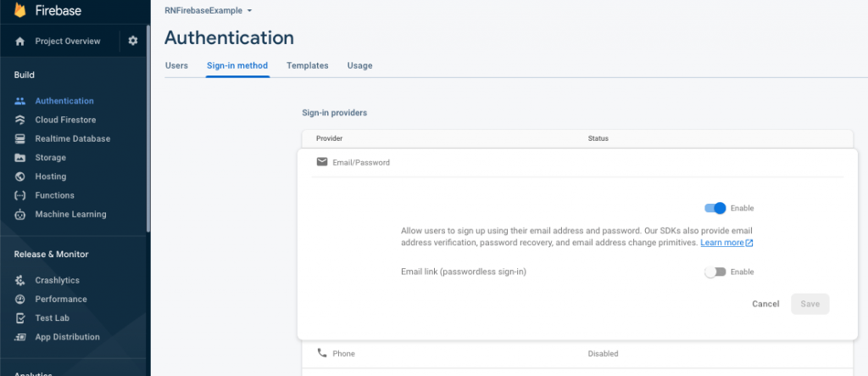The height and width of the screenshot is (376, 868).
Task: Select the Sign-in method tab
Action: (237, 65)
